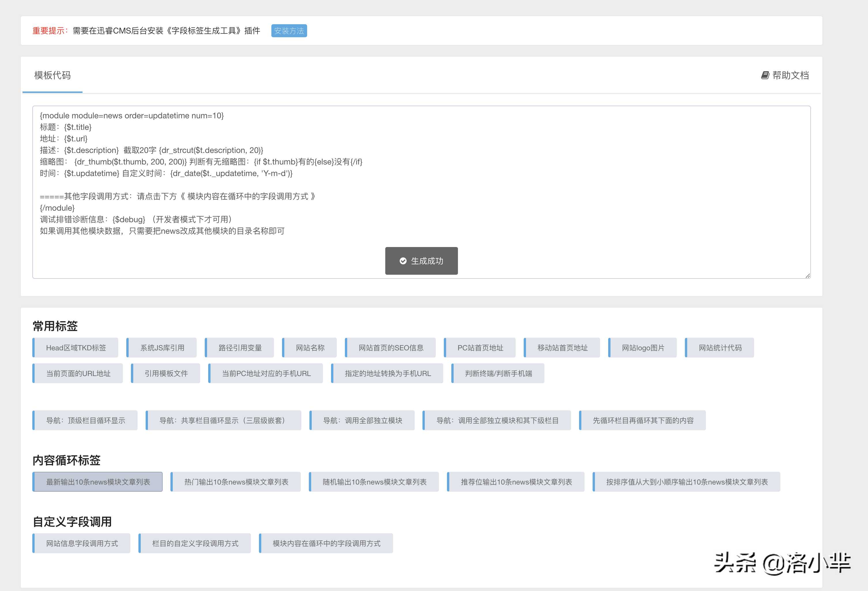Select the 系统JS库引用 tag
This screenshot has width=868, height=591.
tap(162, 348)
